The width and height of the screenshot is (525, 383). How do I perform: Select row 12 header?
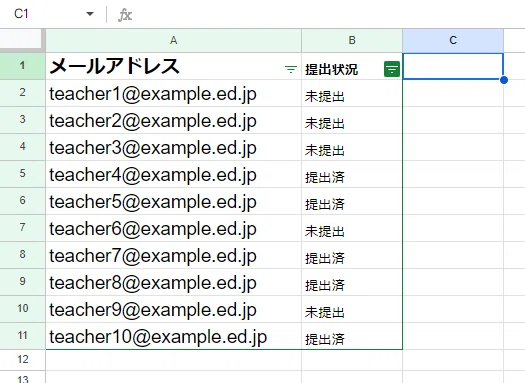tap(22, 360)
